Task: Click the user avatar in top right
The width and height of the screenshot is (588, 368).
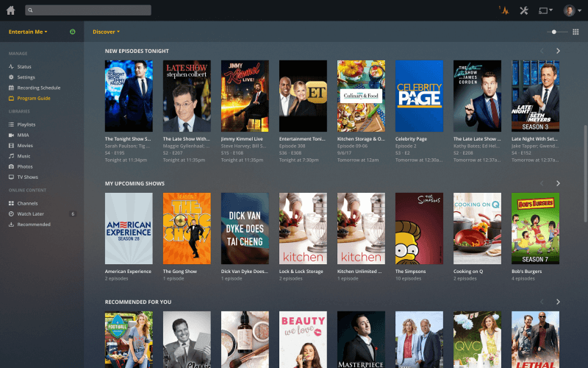Action: tap(569, 10)
